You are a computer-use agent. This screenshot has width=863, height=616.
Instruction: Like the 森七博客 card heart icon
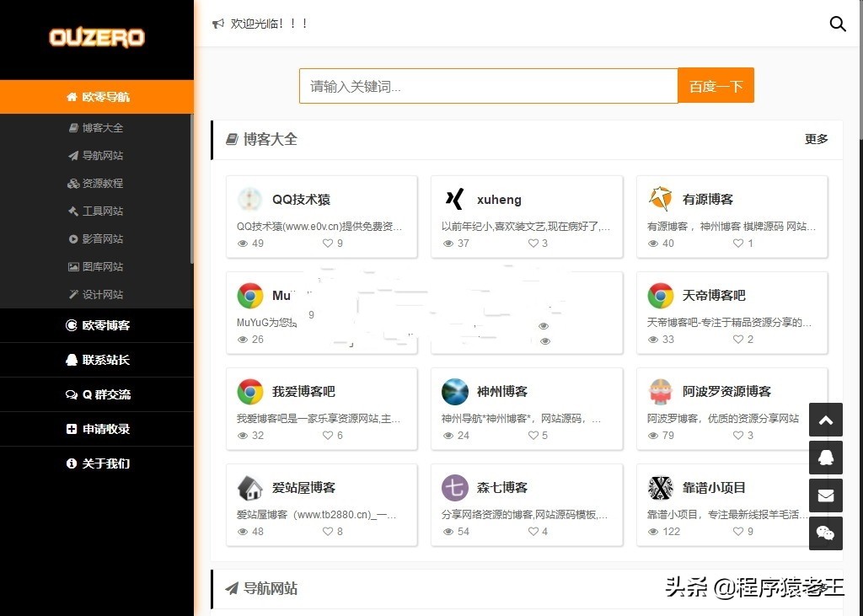(x=533, y=532)
